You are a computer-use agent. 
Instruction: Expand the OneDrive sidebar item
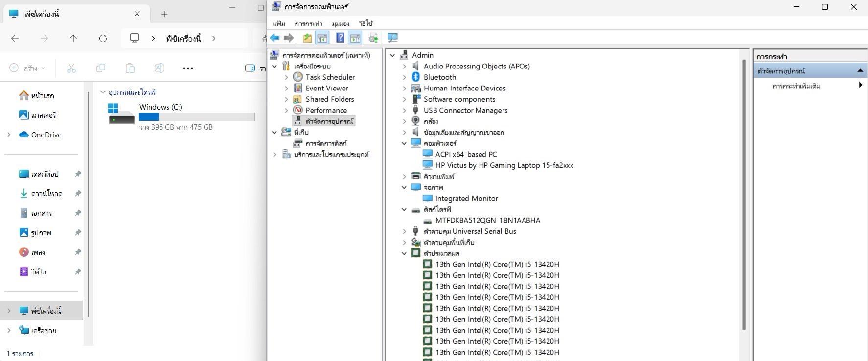tap(9, 135)
